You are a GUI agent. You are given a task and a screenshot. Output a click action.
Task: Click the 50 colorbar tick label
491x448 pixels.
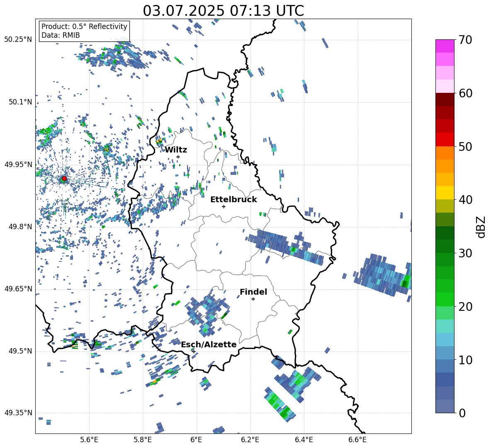pyautogui.click(x=465, y=147)
